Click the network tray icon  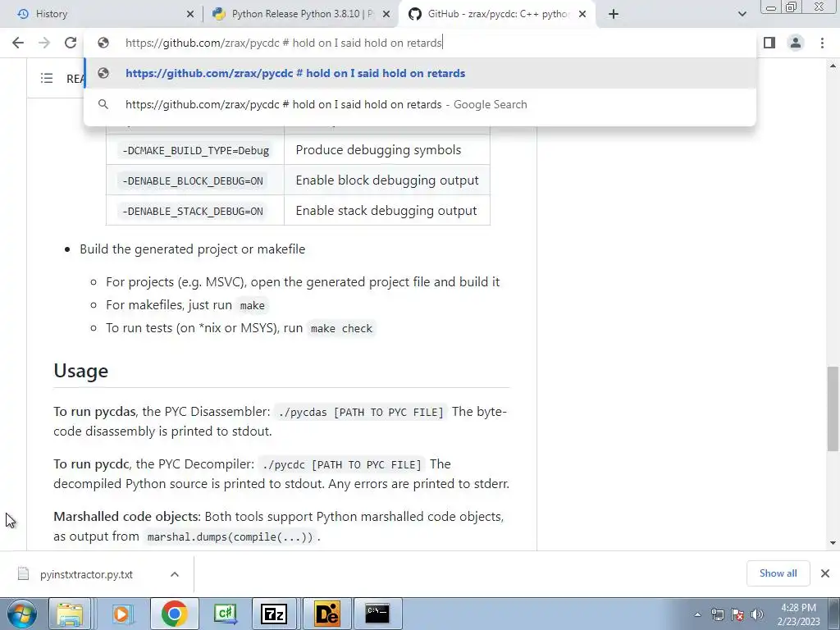point(717,614)
